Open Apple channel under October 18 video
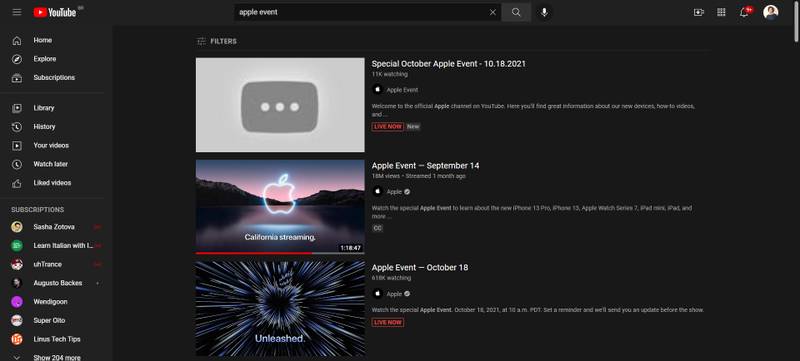This screenshot has width=800, height=361. click(394, 294)
